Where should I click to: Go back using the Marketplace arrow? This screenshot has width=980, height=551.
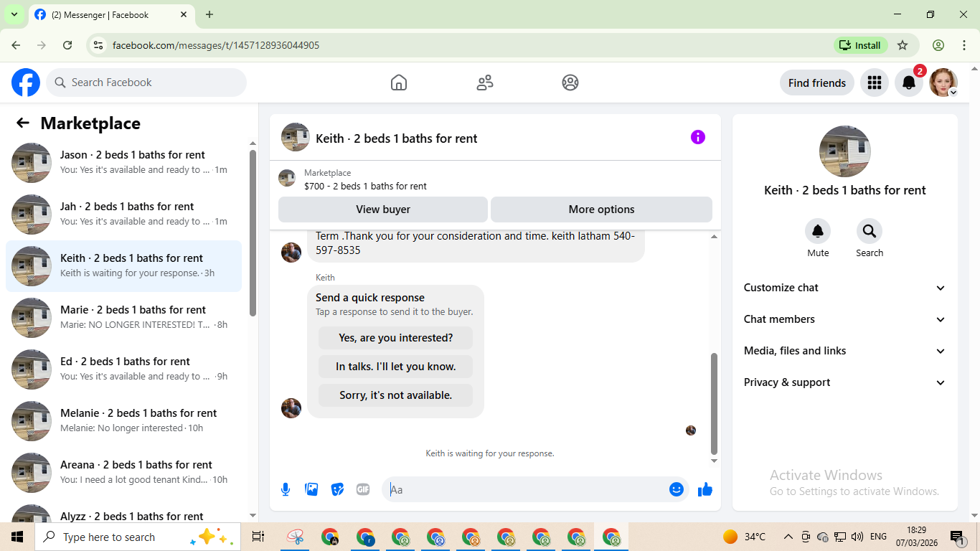[23, 123]
